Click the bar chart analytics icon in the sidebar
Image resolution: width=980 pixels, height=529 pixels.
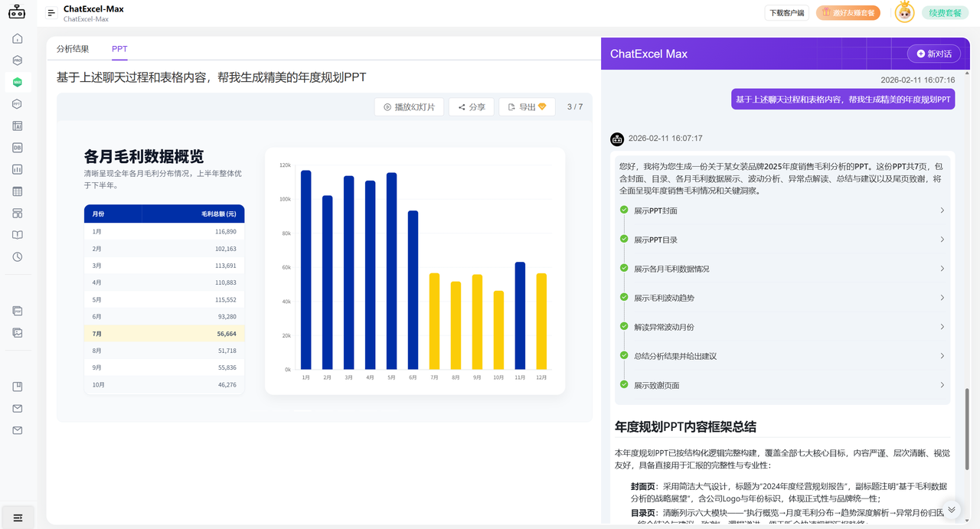[x=17, y=169]
